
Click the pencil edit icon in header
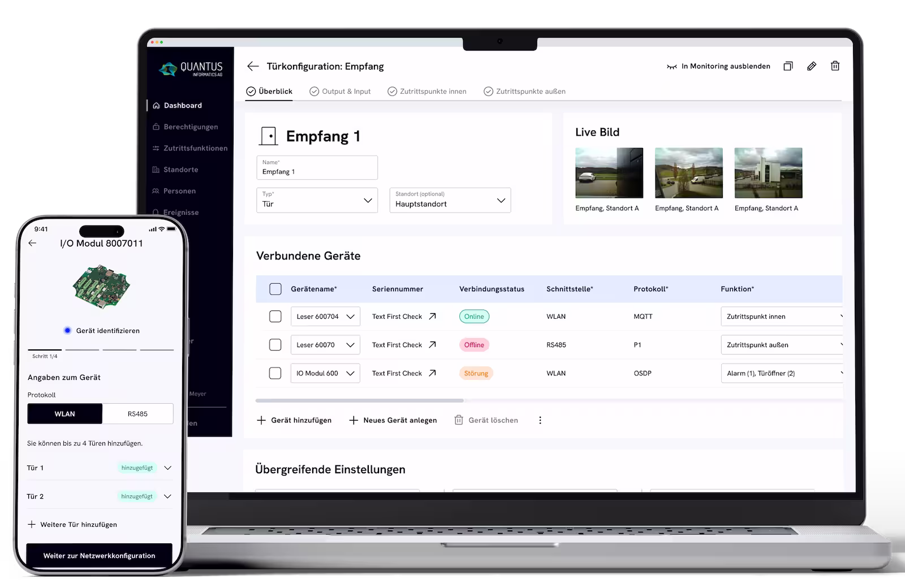pos(811,66)
